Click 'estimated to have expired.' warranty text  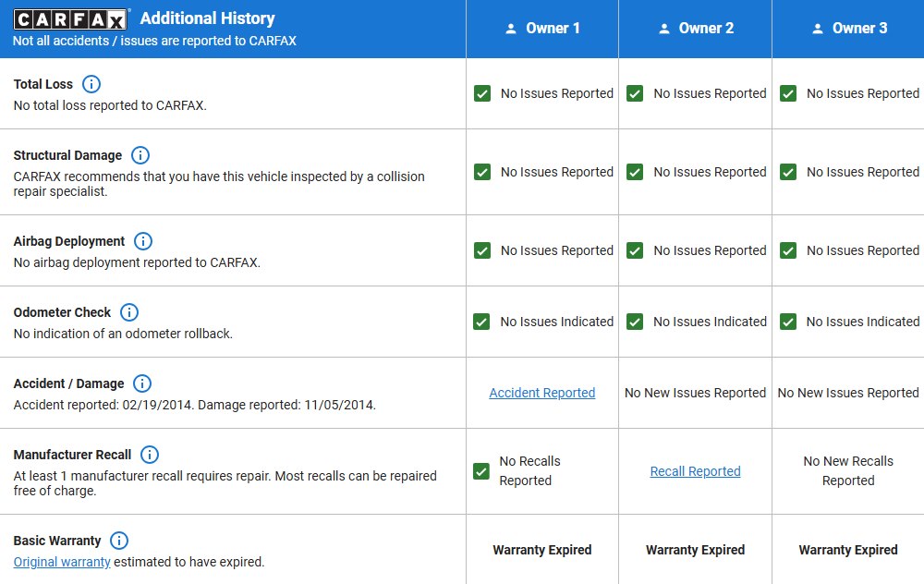tap(189, 562)
